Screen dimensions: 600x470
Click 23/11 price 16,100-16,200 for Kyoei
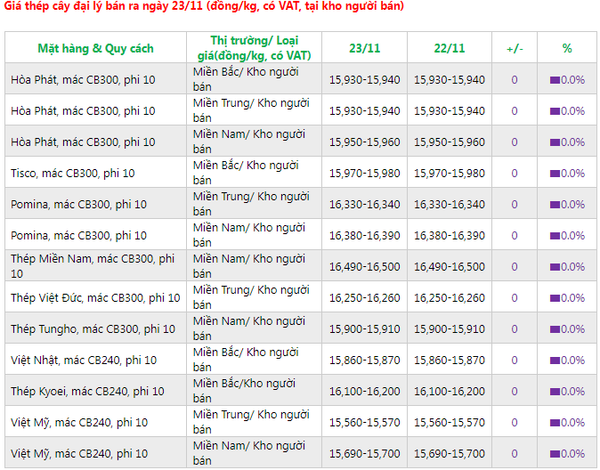tap(365, 392)
